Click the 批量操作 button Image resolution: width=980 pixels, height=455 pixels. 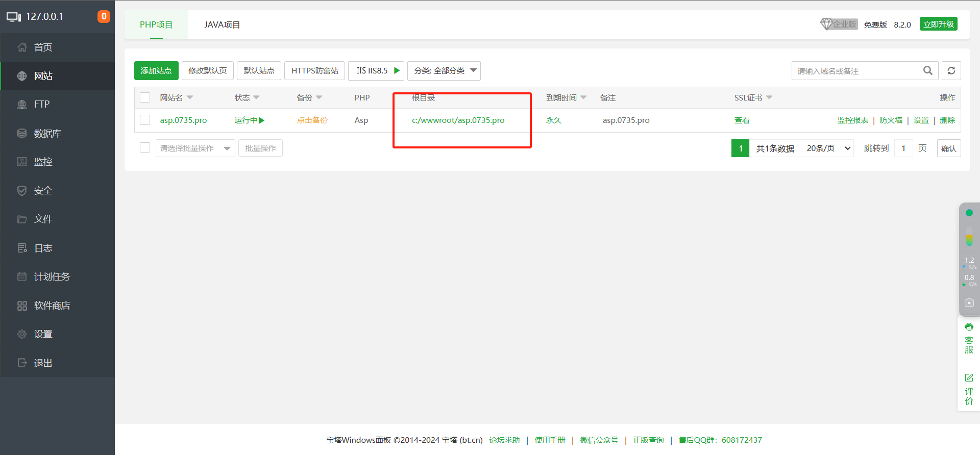[260, 148]
